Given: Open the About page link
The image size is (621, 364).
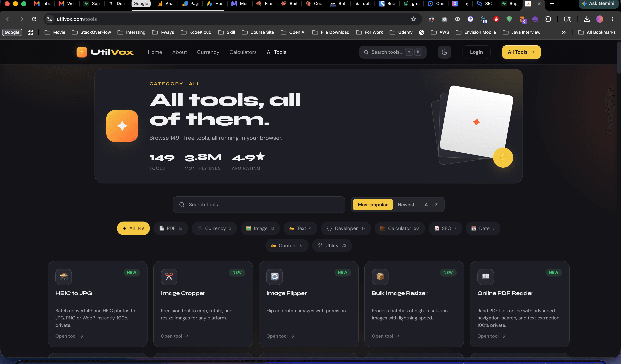Looking at the screenshot, I should 179,52.
